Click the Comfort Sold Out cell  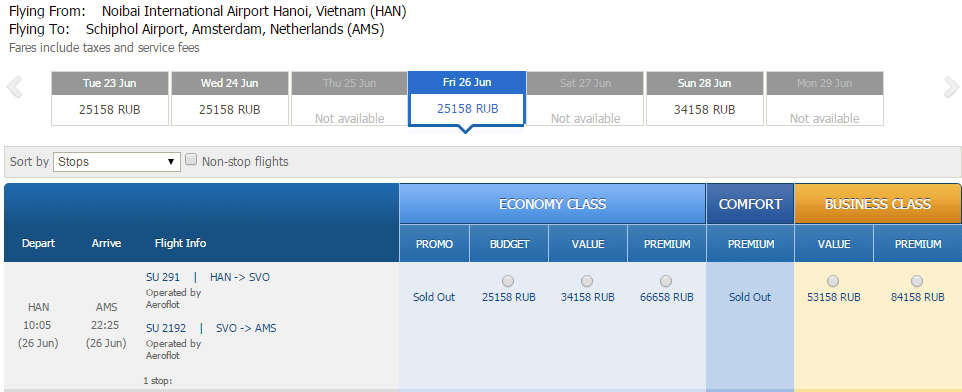[x=750, y=298]
